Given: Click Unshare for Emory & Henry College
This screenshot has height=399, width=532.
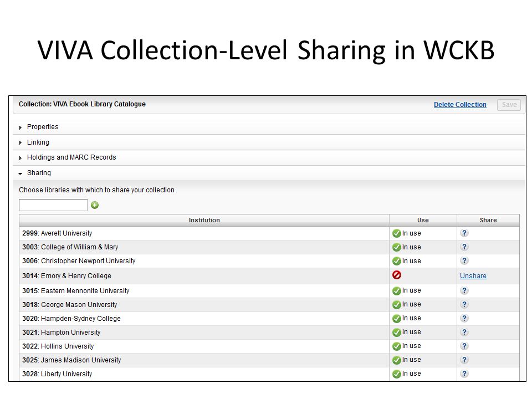Looking at the screenshot, I should (473, 276).
